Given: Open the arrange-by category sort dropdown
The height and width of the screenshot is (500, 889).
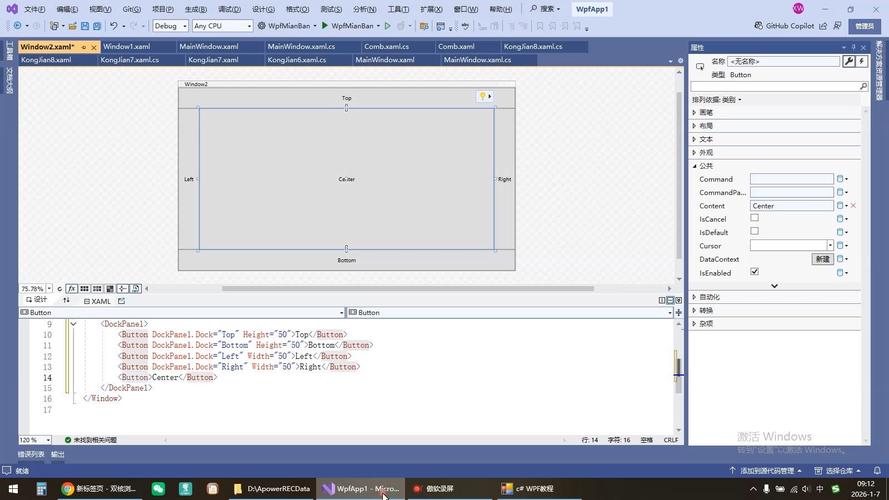Looking at the screenshot, I should 717,100.
